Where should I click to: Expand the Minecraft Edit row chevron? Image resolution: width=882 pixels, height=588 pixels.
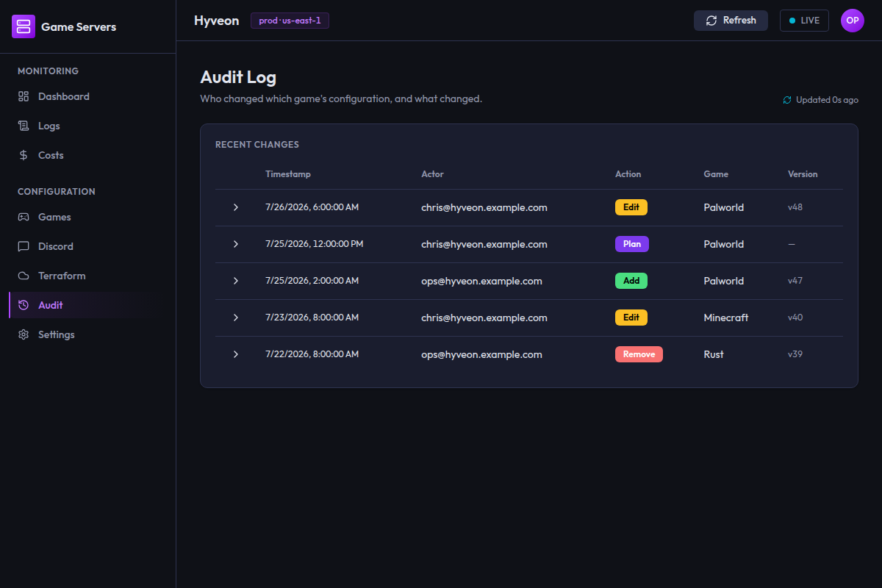coord(236,318)
